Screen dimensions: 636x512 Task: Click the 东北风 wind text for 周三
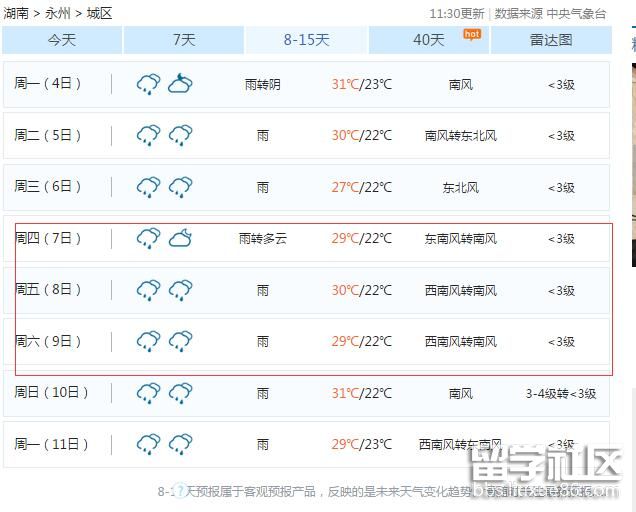pyautogui.click(x=460, y=187)
